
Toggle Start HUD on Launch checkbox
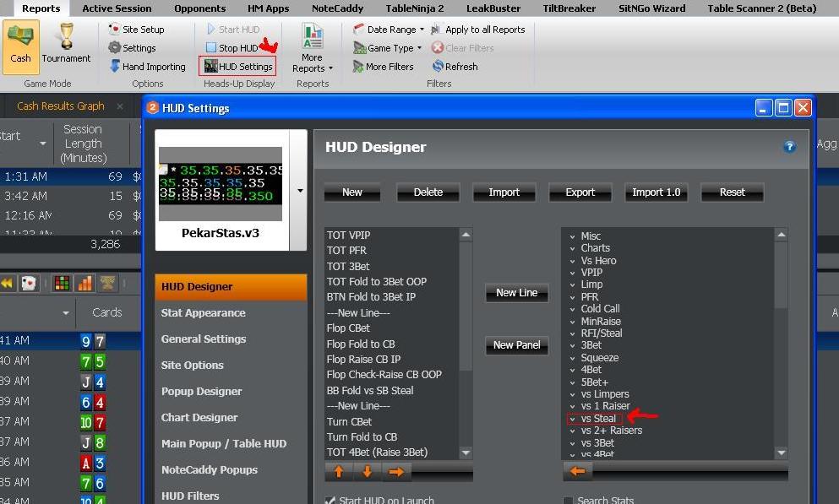[x=330, y=501]
